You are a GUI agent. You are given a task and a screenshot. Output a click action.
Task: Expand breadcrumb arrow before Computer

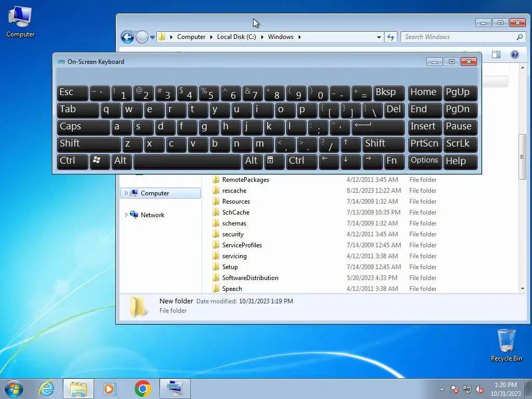171,37
